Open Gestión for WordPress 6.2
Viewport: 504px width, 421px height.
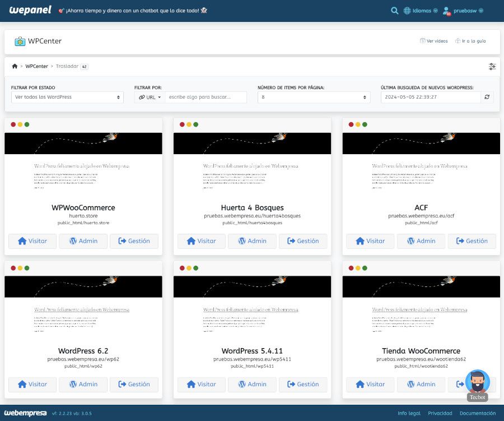click(134, 385)
